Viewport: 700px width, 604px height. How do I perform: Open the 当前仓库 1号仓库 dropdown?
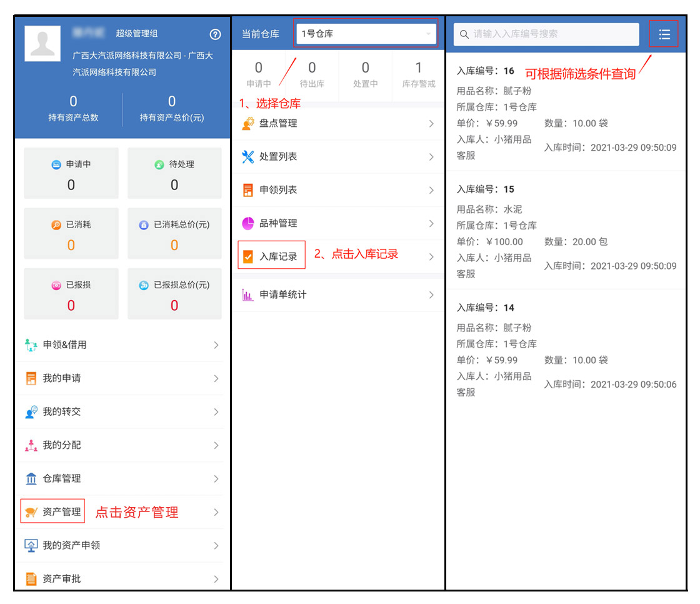tap(366, 34)
